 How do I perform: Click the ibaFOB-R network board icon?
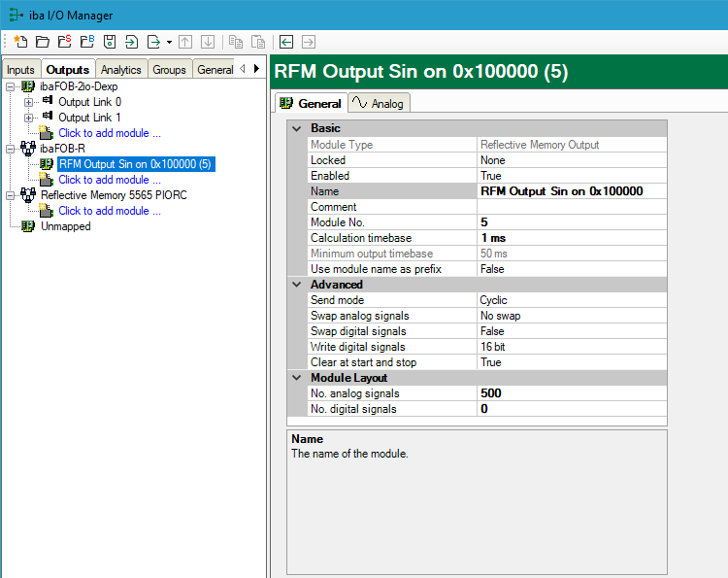pos(28,149)
